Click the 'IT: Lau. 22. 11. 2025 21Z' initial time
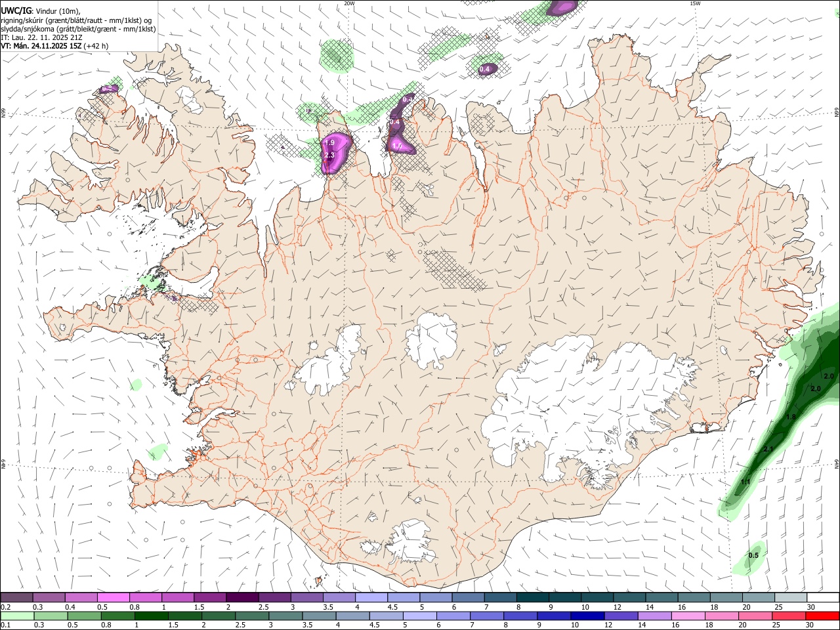This screenshot has width=840, height=630. coord(41,37)
